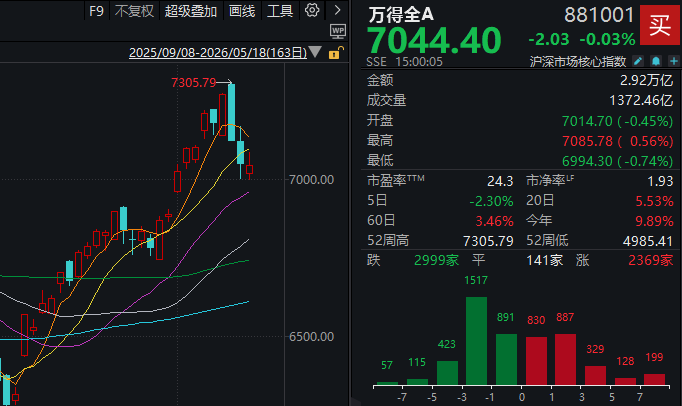This screenshot has width=682, height=406.
Task: Open the date range 2025/09/08-2026/05/18 selector
Action: click(218, 53)
